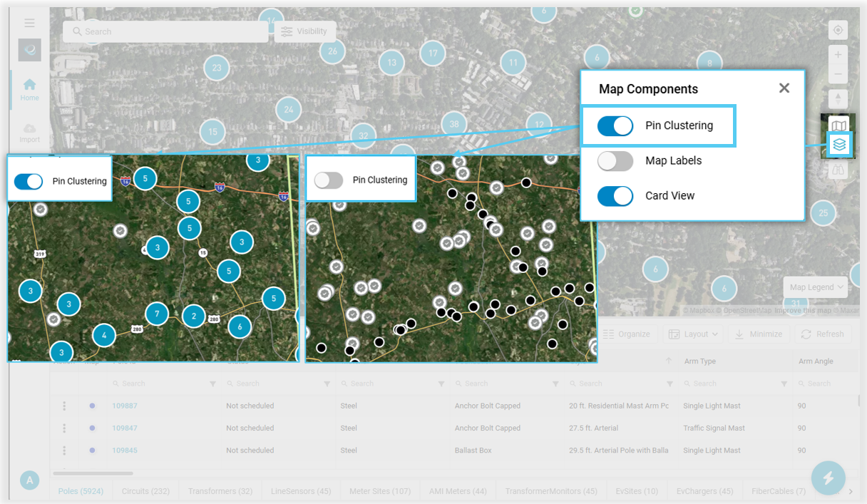Open the map style (folded map) icon
Image resolution: width=867 pixels, height=504 pixels.
coord(839,125)
